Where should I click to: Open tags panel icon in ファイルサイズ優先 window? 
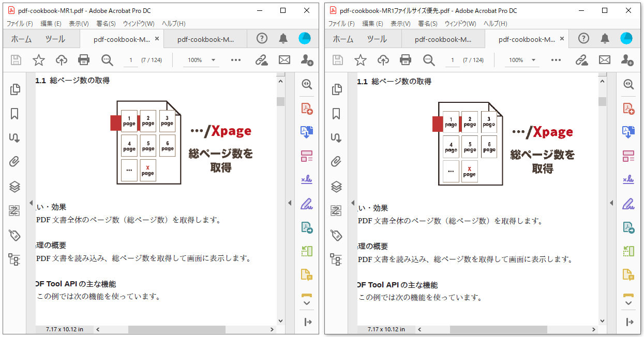(x=337, y=235)
